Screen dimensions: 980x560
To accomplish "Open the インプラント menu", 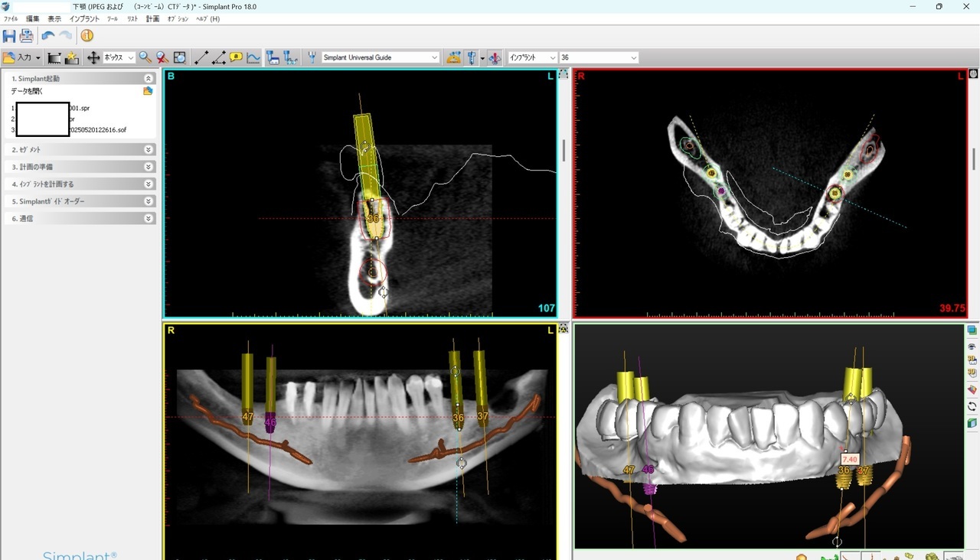I will point(84,18).
